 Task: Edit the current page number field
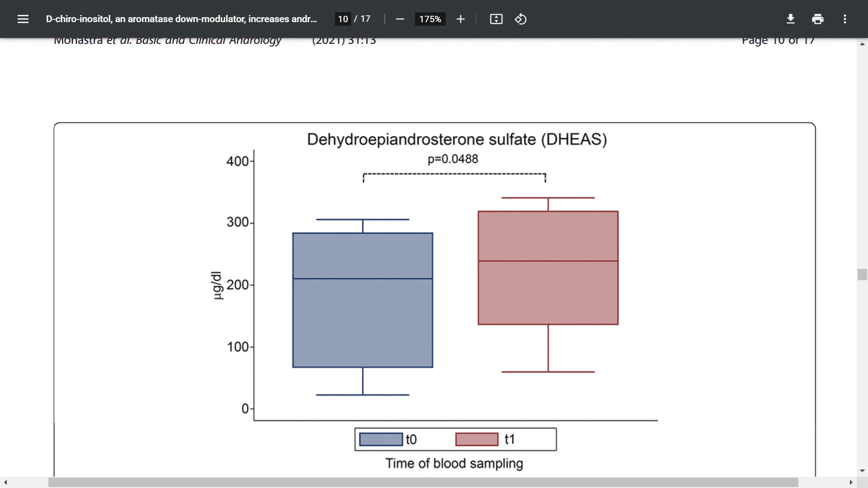pos(343,19)
